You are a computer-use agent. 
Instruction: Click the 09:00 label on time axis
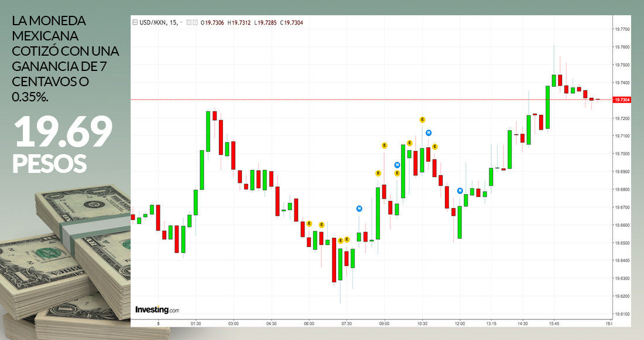tap(384, 323)
